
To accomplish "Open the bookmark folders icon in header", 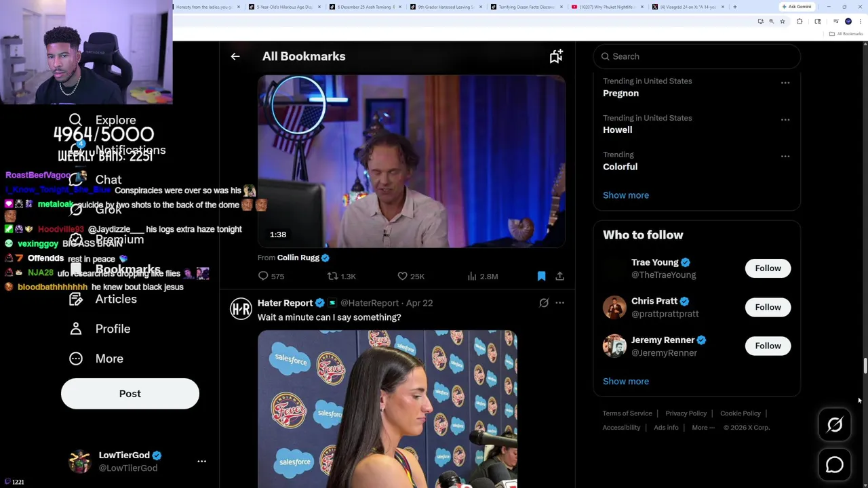I will pos(556,56).
